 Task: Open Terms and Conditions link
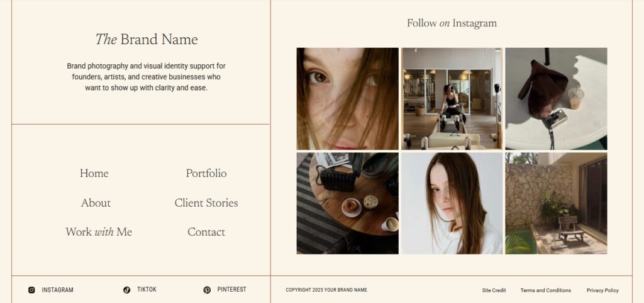coord(546,290)
